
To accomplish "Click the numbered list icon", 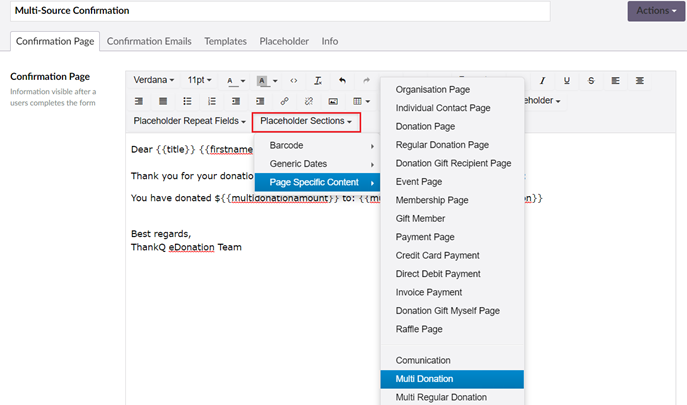I will pyautogui.click(x=211, y=101).
